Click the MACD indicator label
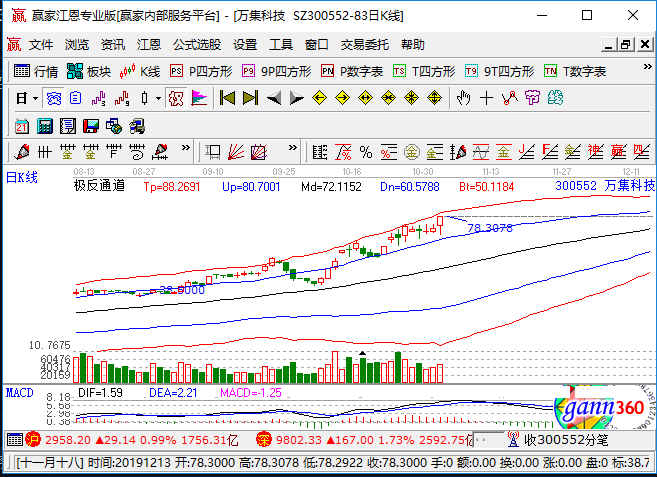The image size is (657, 477). point(20,393)
